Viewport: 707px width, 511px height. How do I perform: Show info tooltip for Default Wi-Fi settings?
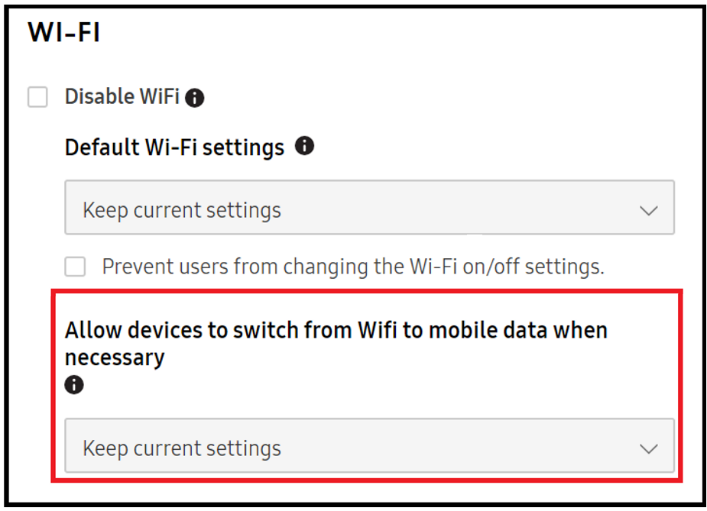(304, 146)
